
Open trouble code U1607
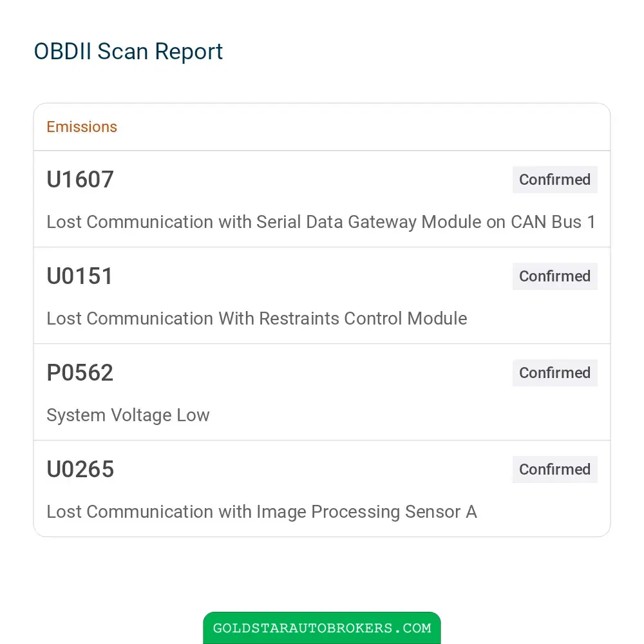pyautogui.click(x=80, y=180)
